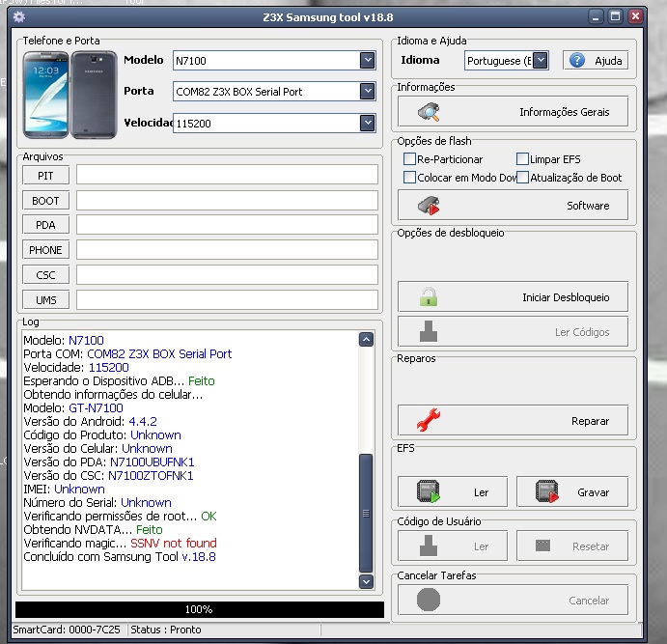Click 'SSNV not found' in the log

[x=174, y=544]
